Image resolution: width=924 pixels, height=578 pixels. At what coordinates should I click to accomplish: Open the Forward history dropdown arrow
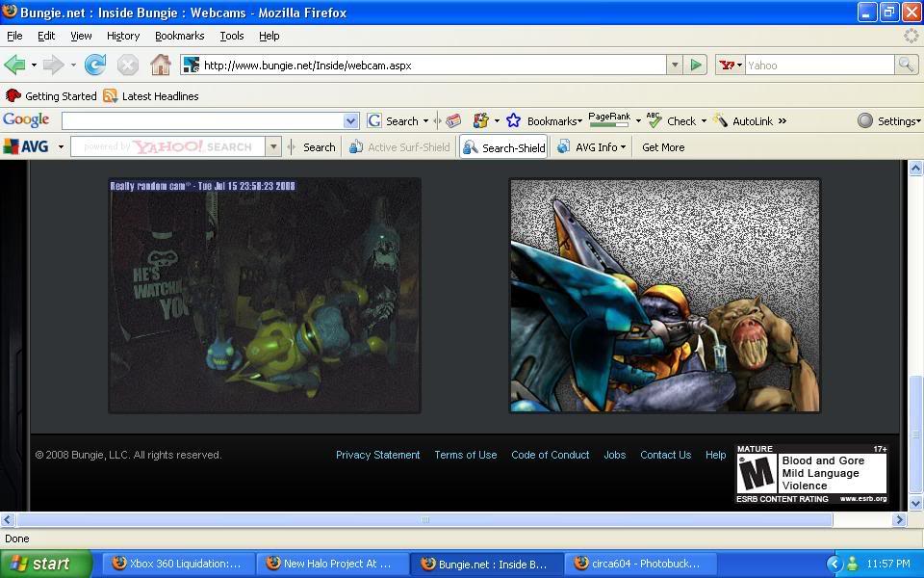coord(73,65)
